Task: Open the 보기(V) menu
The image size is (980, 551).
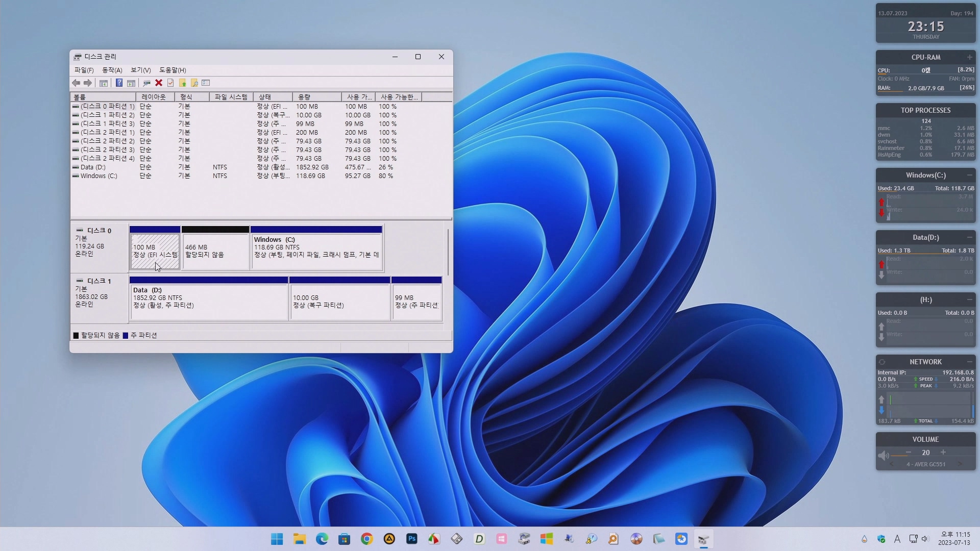Action: point(140,70)
